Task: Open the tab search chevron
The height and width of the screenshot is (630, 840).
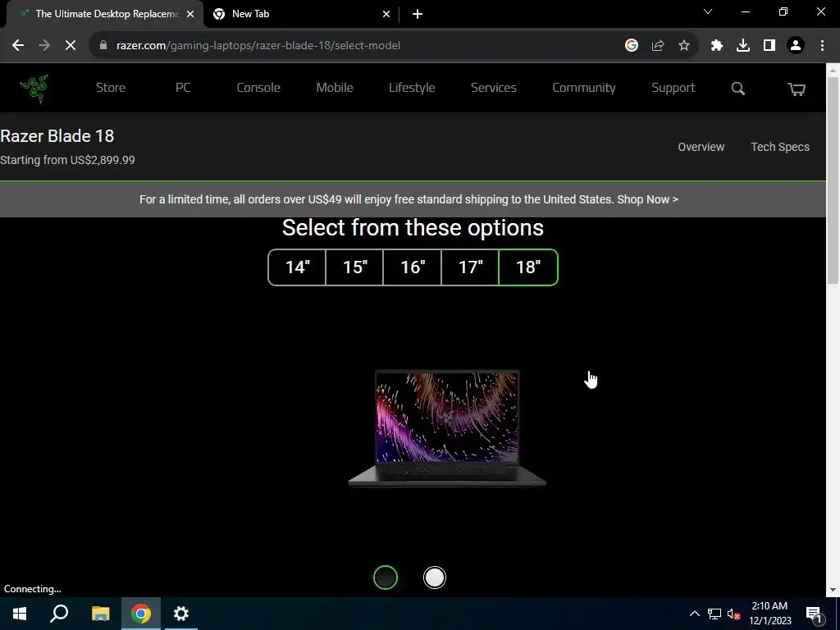Action: tap(708, 11)
